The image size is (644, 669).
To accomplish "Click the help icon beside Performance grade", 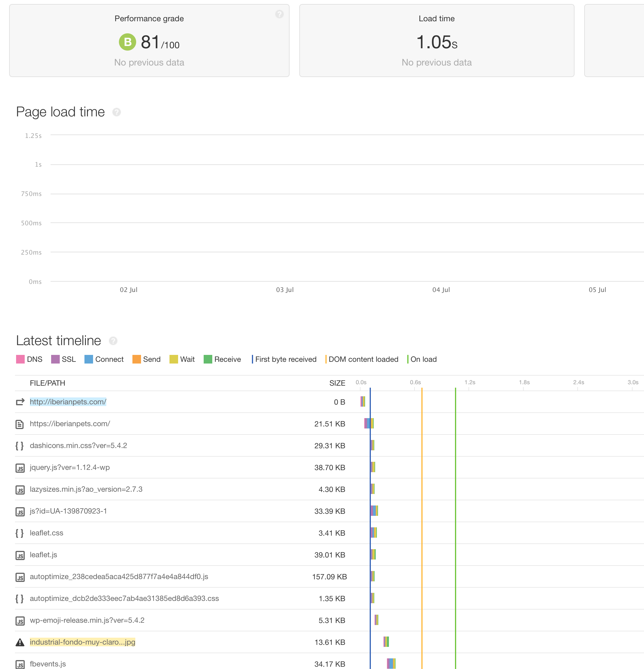I will (x=279, y=14).
